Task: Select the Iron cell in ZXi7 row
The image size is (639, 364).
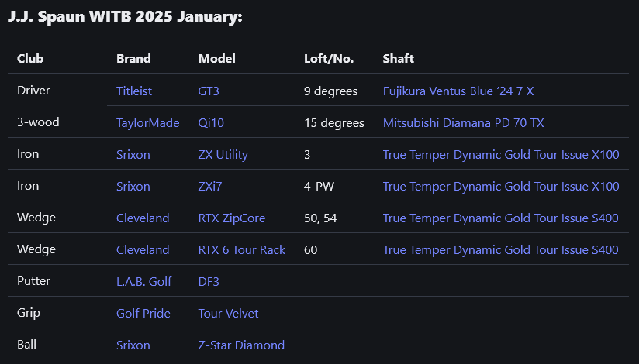Action: (28, 185)
